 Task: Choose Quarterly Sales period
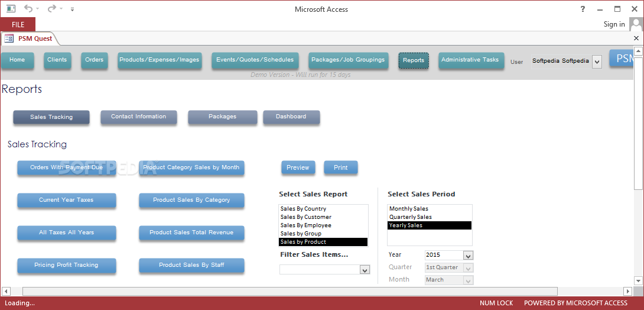tap(430, 217)
